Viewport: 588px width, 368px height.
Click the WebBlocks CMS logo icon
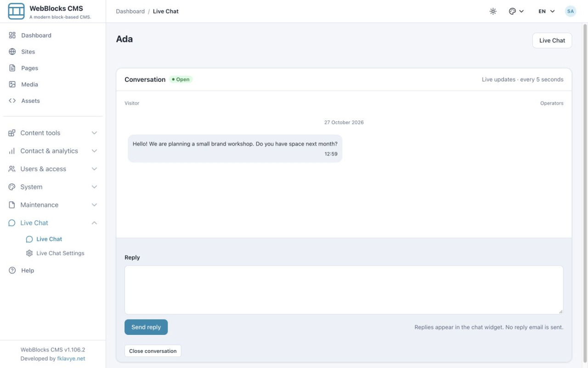[x=16, y=11]
